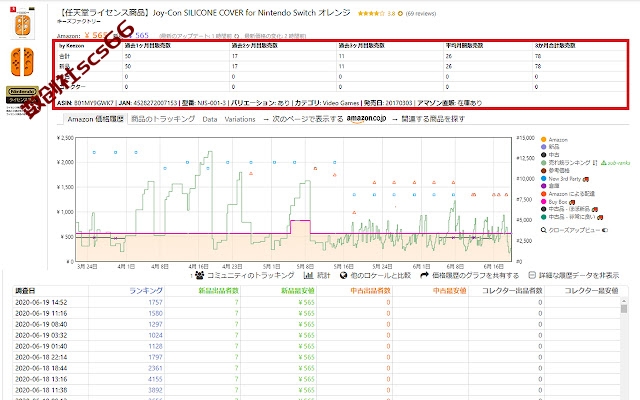Image resolution: width=640 pixels, height=400 pixels.
Task: Open the 69 reviews link
Action: pos(421,13)
